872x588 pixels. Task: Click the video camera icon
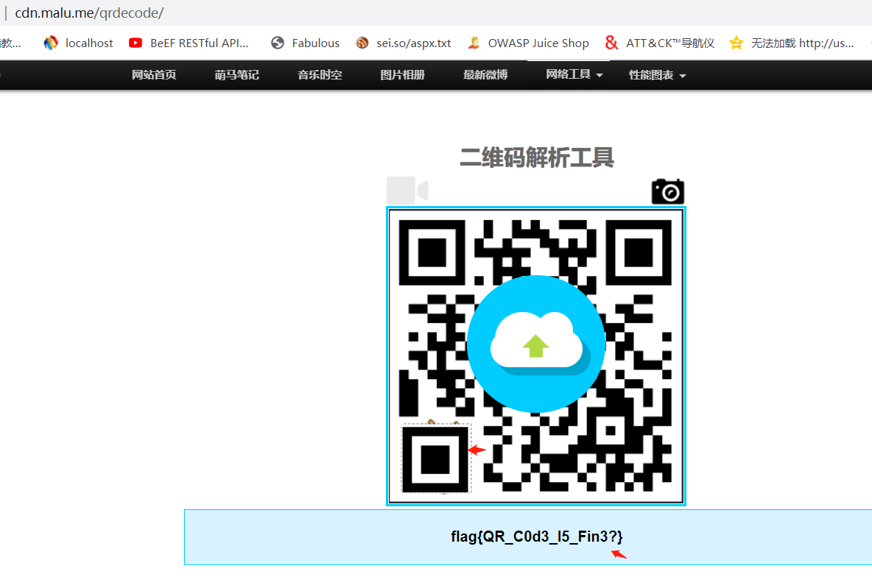click(x=407, y=191)
